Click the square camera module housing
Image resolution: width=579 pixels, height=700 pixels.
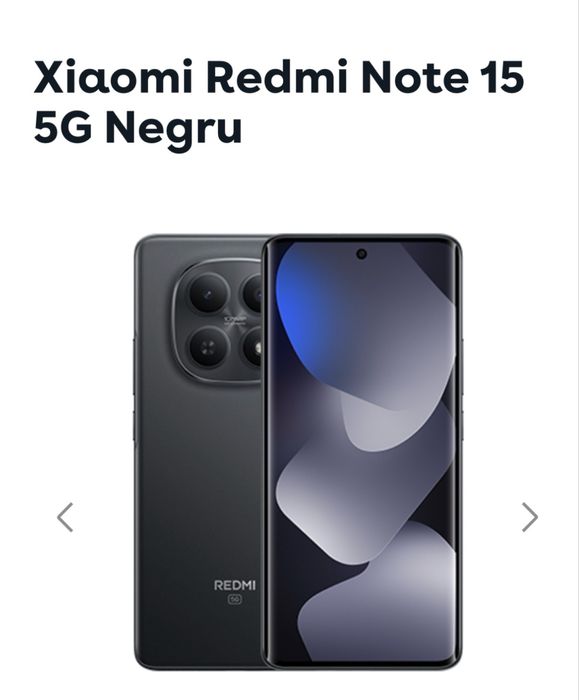217,321
